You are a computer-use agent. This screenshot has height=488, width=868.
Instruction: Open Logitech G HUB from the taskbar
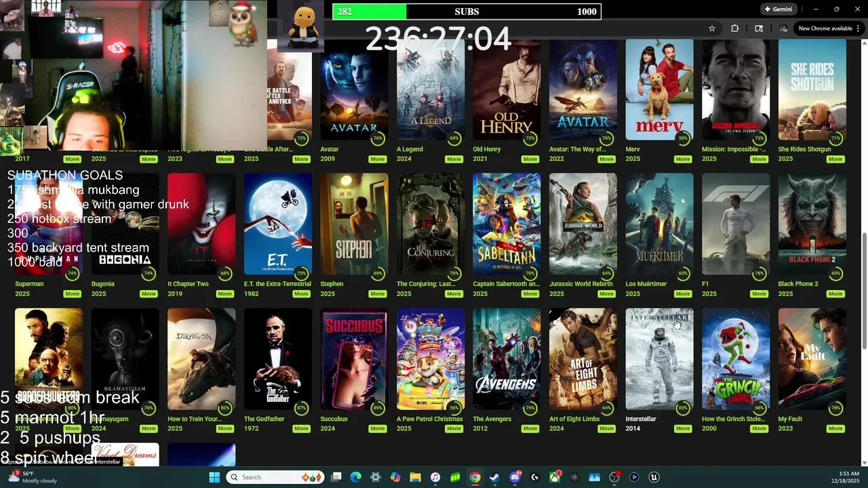pyautogui.click(x=534, y=477)
